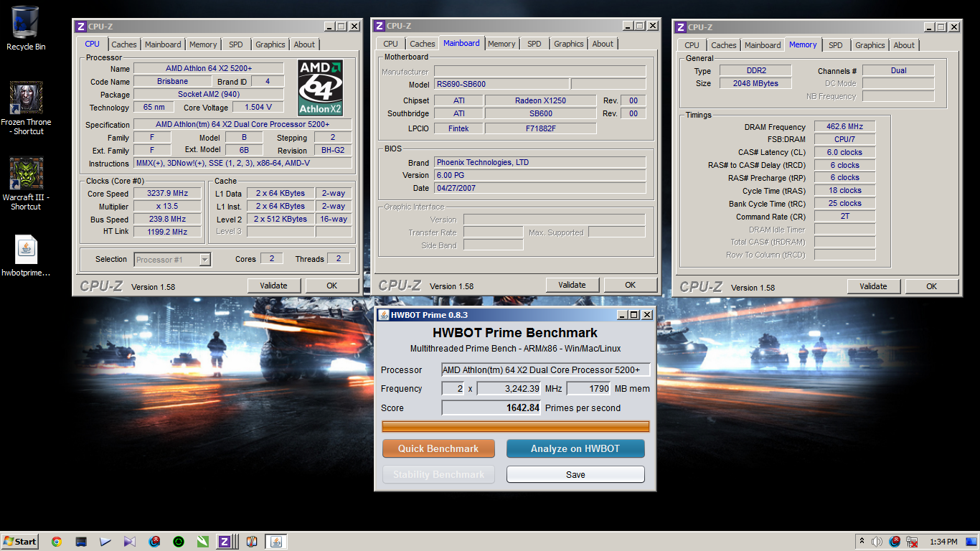Click the AMD Athlon 64 X2 logo
Image resolution: width=980 pixels, height=551 pixels.
point(321,88)
